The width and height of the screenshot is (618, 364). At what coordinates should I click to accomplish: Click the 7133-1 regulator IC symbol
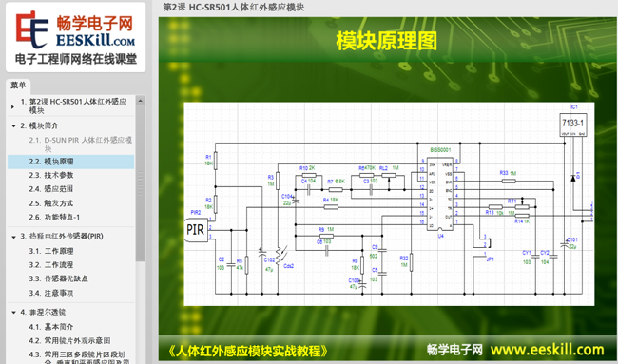click(573, 125)
